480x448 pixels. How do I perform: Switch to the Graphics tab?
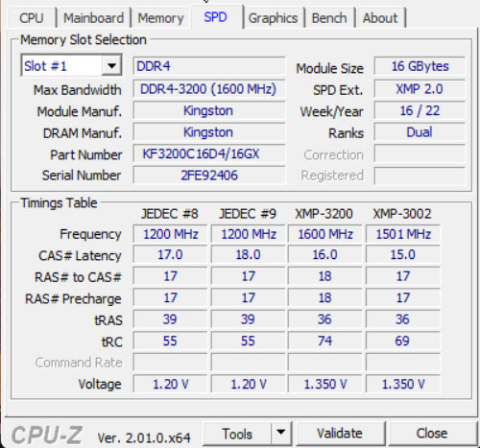[x=273, y=18]
